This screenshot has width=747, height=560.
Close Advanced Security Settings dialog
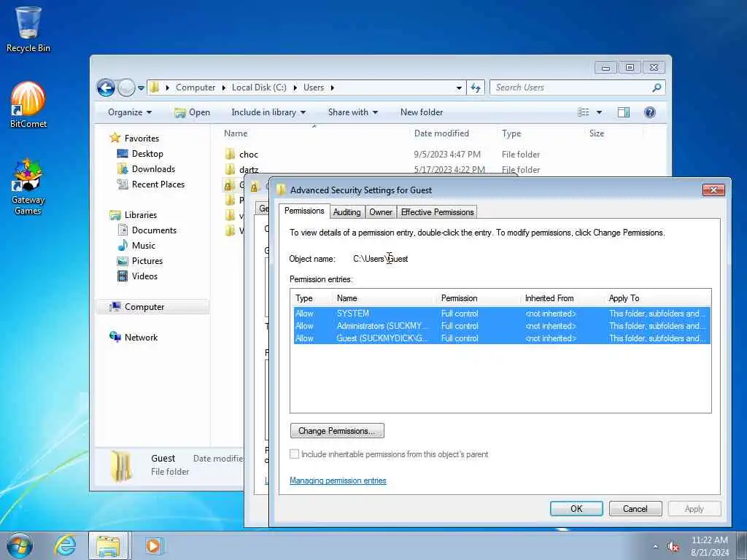pyautogui.click(x=713, y=190)
